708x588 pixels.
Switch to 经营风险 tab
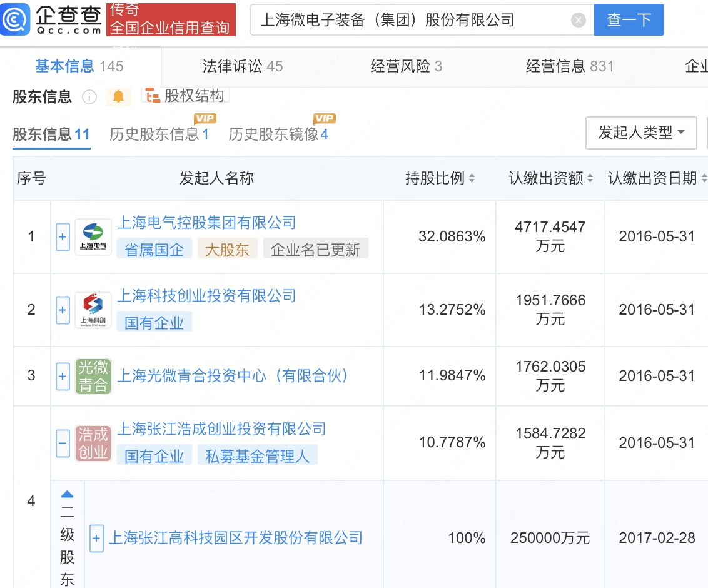[x=406, y=66]
